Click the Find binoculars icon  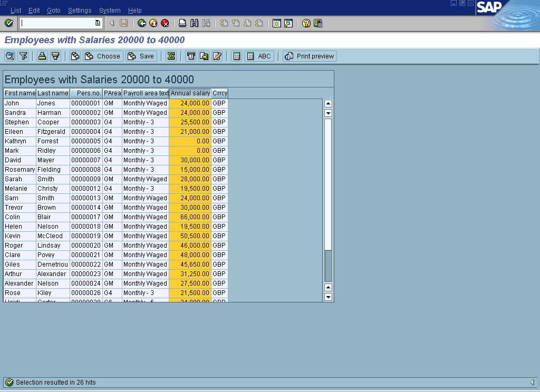(194, 23)
